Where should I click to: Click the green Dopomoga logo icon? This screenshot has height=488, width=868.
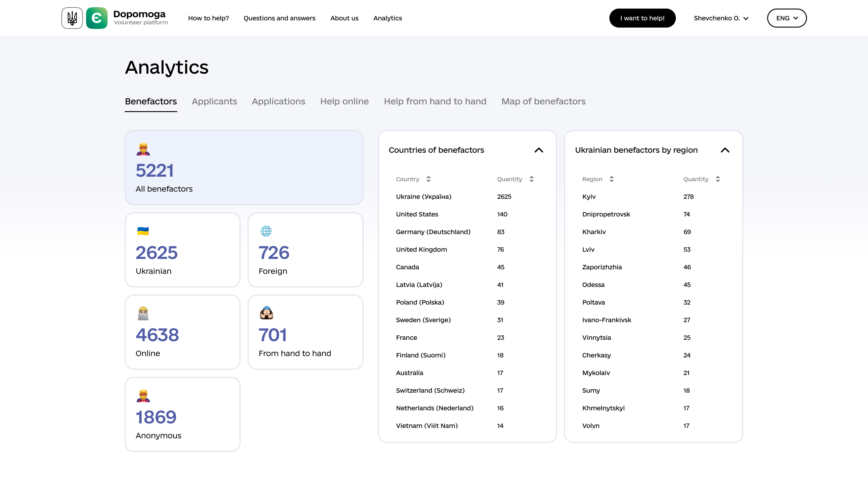(97, 18)
